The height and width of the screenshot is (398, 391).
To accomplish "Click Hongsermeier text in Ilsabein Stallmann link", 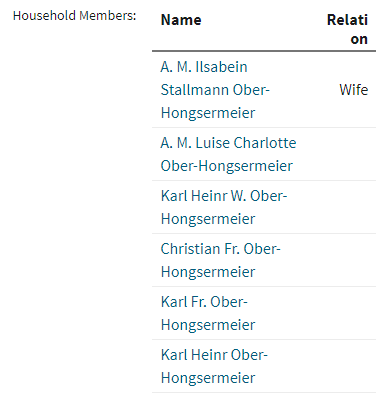I will [208, 113].
